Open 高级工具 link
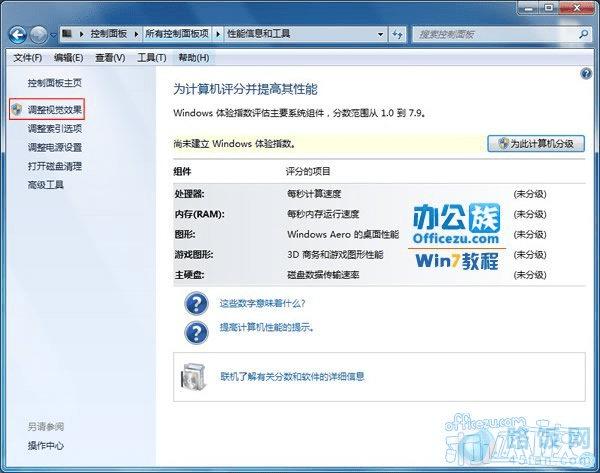Image resolution: width=600 pixels, height=473 pixels. pos(46,185)
